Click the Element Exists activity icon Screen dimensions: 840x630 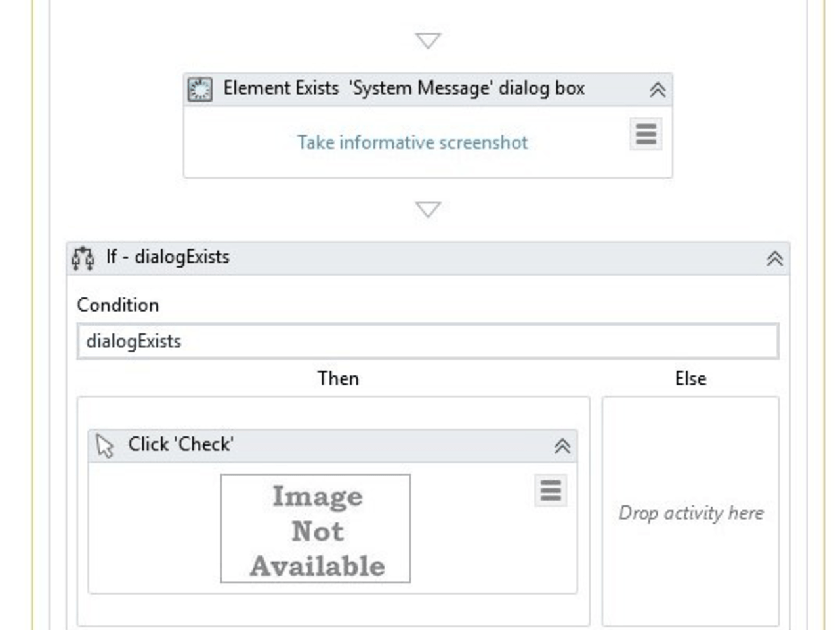coord(199,89)
